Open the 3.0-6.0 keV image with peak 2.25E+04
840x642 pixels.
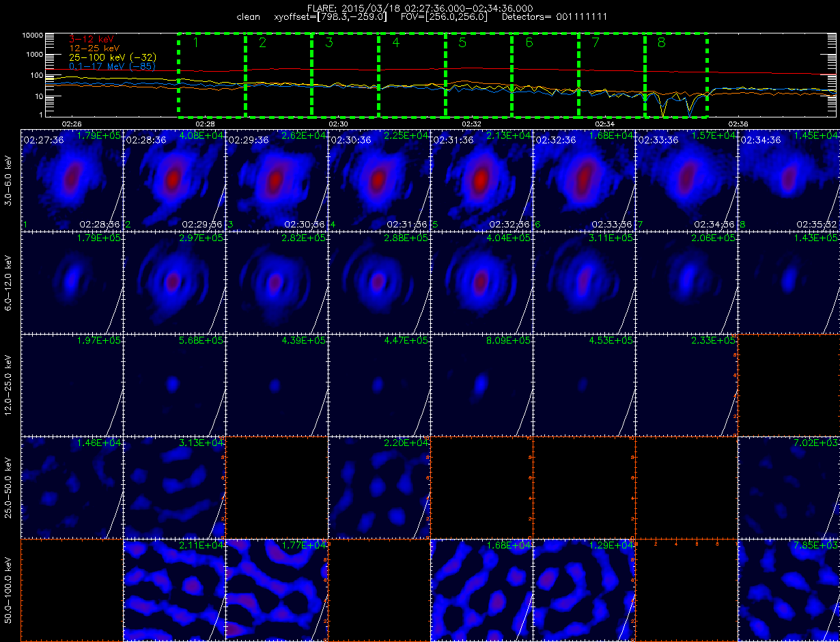pyautogui.click(x=379, y=180)
